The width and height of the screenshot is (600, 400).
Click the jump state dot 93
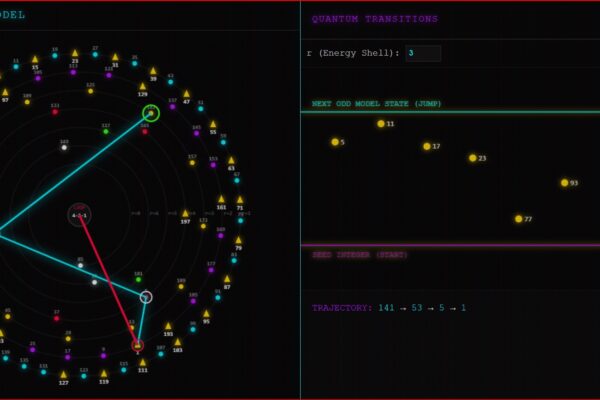(x=565, y=183)
